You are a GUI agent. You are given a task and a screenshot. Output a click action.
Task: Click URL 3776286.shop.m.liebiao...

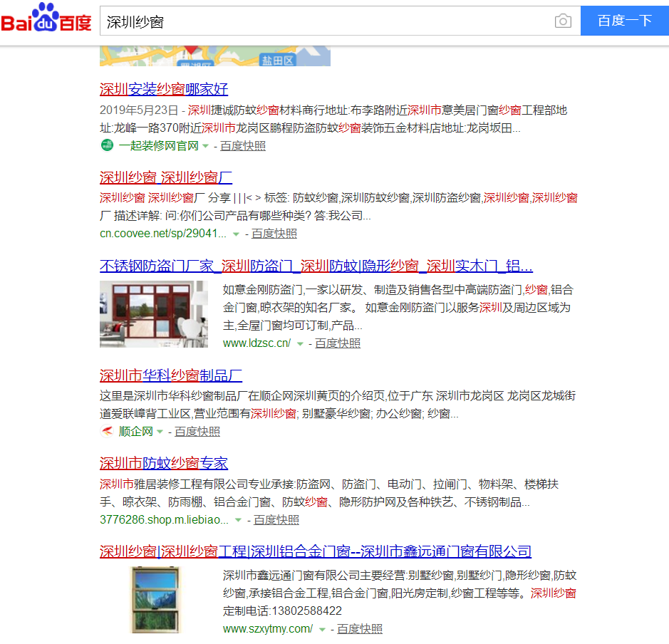pos(165,520)
